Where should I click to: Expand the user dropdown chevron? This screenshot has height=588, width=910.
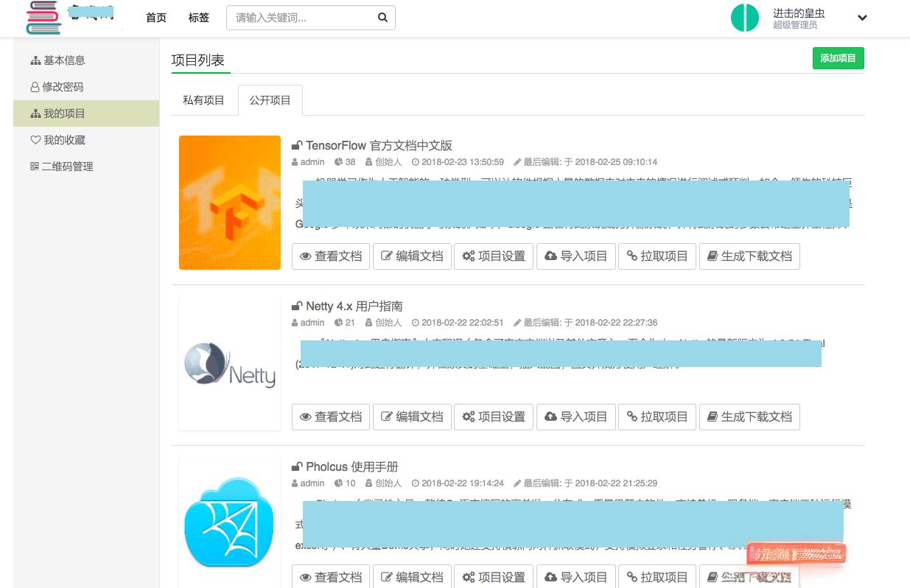tap(862, 18)
